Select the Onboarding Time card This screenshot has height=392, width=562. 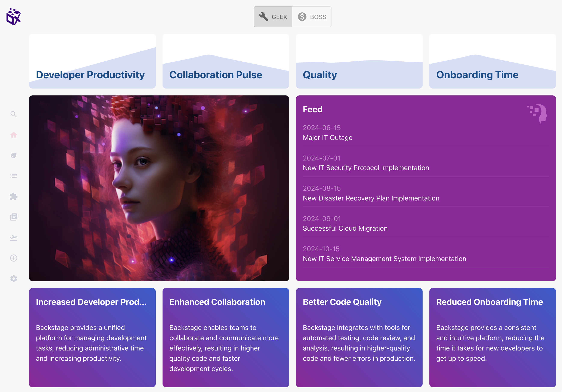pos(492,61)
